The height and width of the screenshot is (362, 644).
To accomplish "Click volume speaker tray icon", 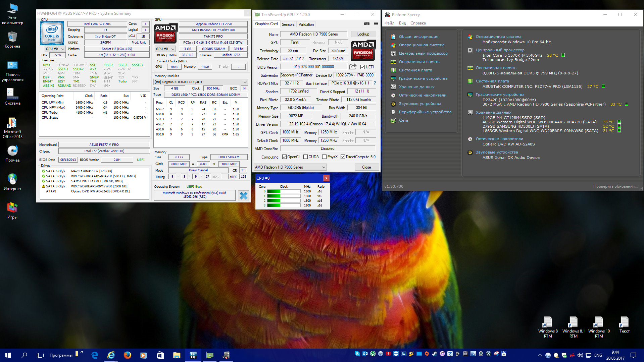I will [580, 355].
